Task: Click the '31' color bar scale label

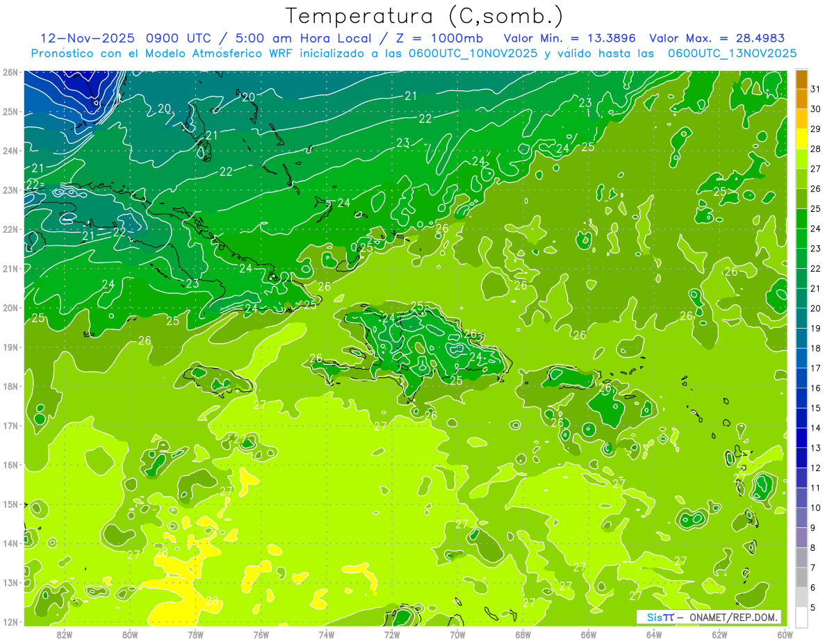Action: coord(815,89)
